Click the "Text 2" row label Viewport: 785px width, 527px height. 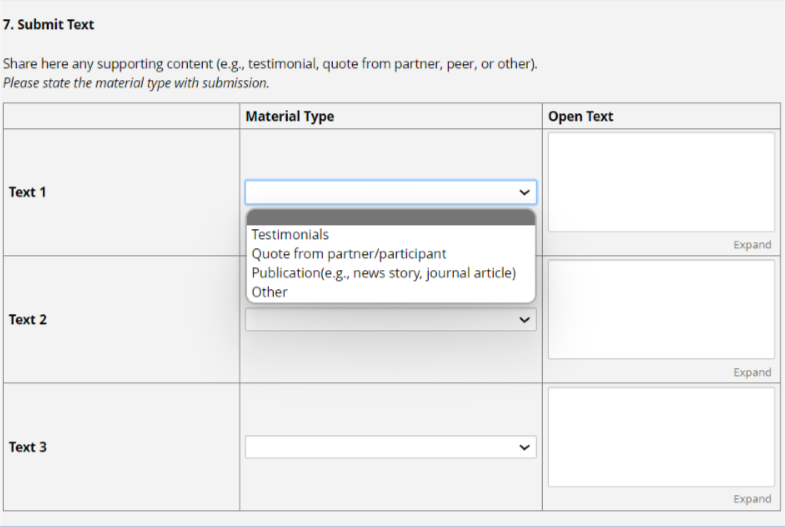click(28, 320)
